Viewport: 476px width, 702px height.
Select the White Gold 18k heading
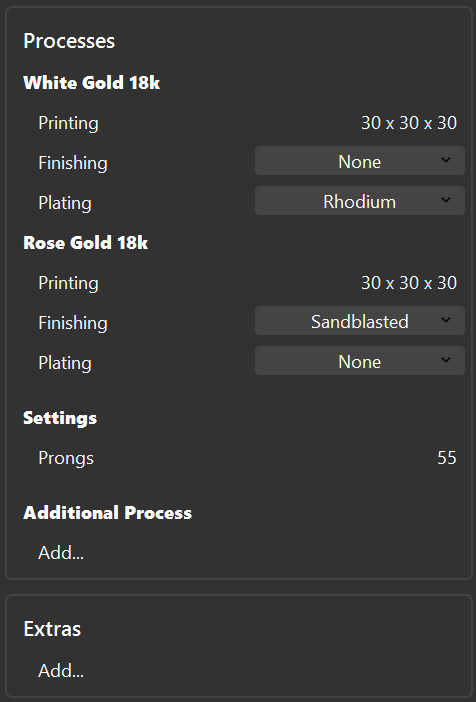point(91,83)
